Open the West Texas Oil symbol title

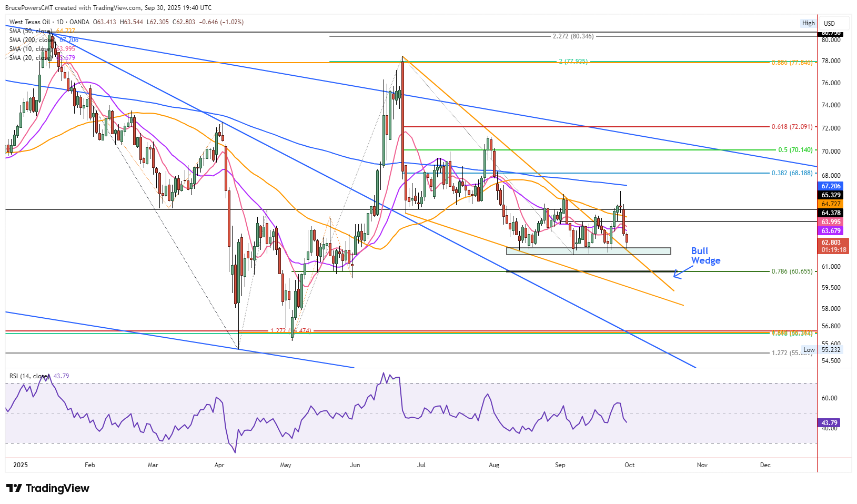[x=30, y=22]
